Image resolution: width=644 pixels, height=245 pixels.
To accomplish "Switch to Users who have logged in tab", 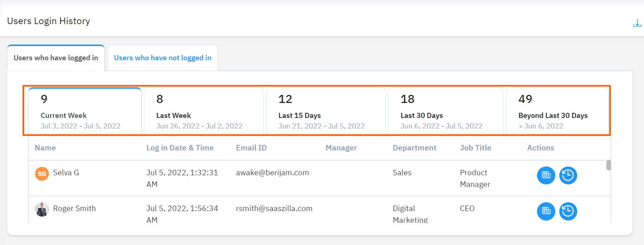I will pos(56,58).
